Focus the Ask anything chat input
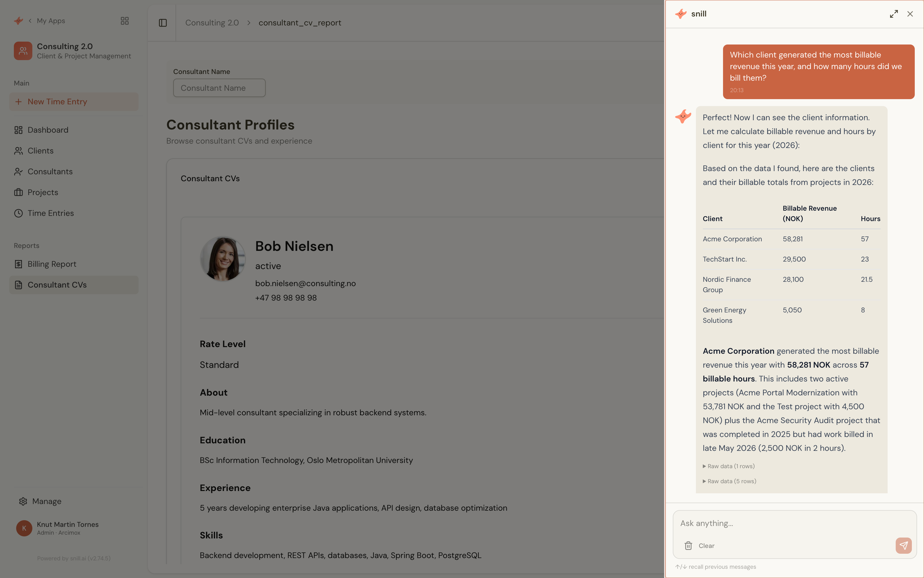 click(x=795, y=523)
